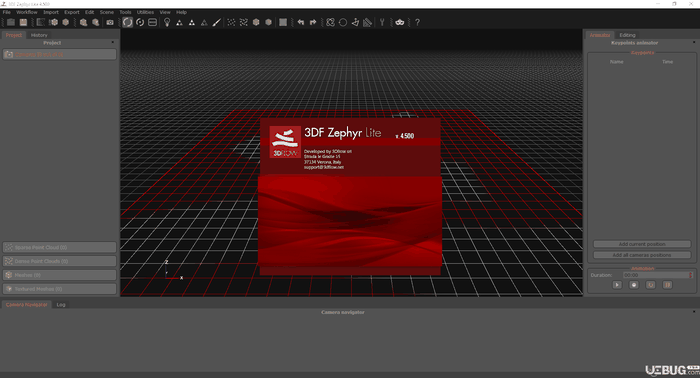Open the Edit menu
Viewport: 700px width, 378px height.
point(90,12)
